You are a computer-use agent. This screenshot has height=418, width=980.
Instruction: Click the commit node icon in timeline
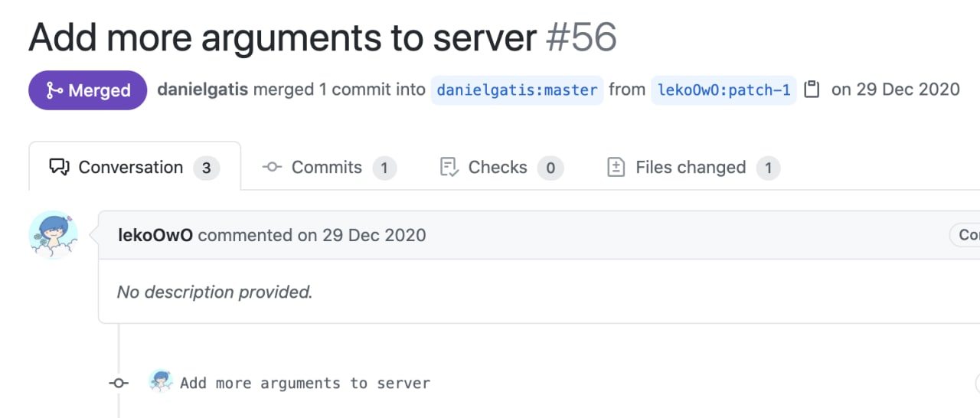(x=119, y=383)
